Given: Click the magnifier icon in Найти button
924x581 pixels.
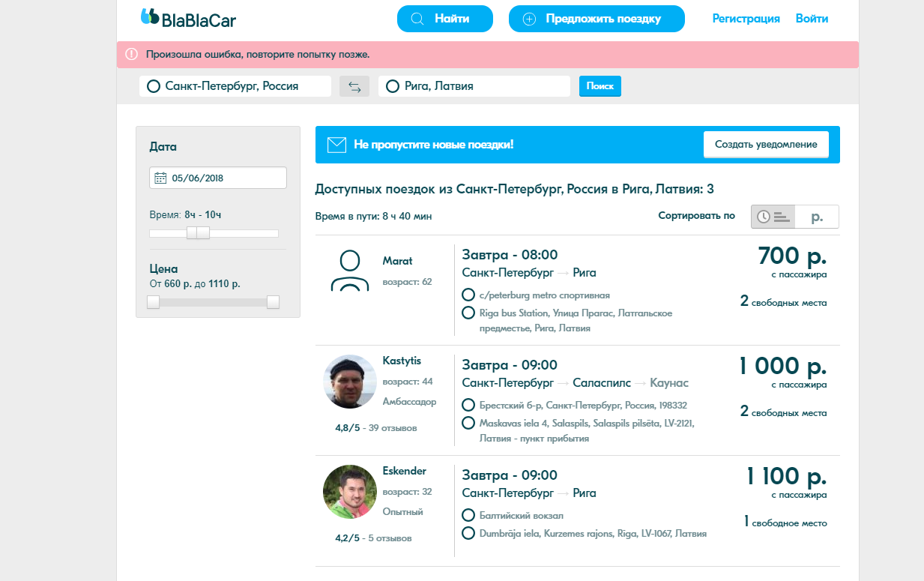Looking at the screenshot, I should 417,19.
